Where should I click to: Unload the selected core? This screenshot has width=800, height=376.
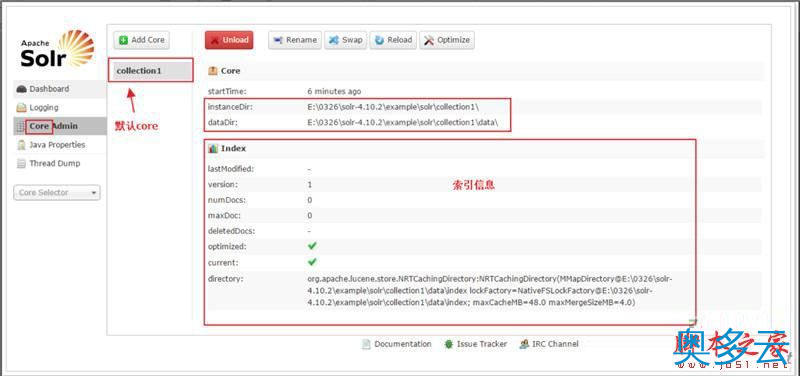point(229,40)
